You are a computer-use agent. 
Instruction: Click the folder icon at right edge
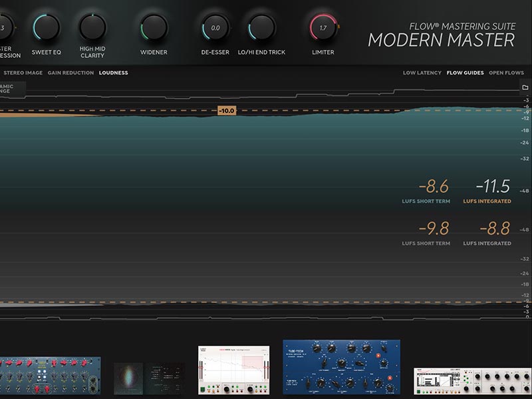[x=525, y=87]
